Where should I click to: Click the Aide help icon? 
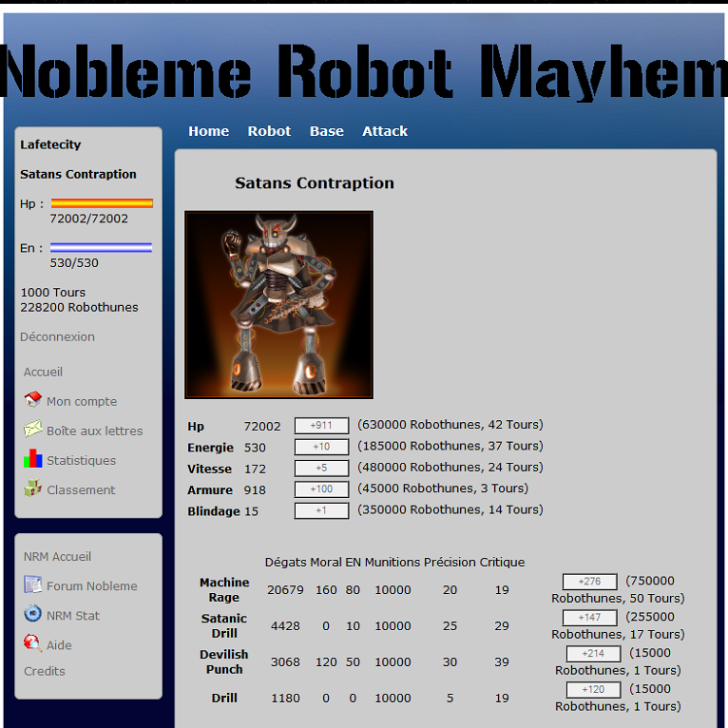[33, 644]
